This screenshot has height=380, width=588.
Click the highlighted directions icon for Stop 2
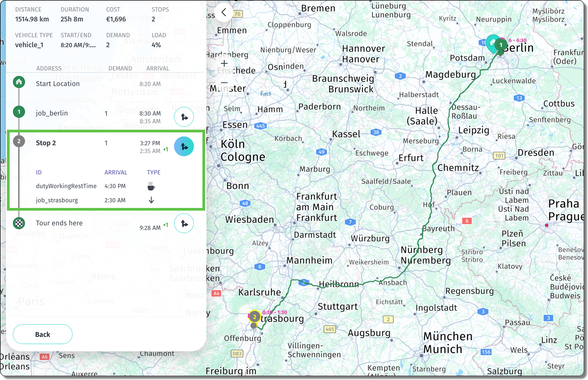coord(184,146)
